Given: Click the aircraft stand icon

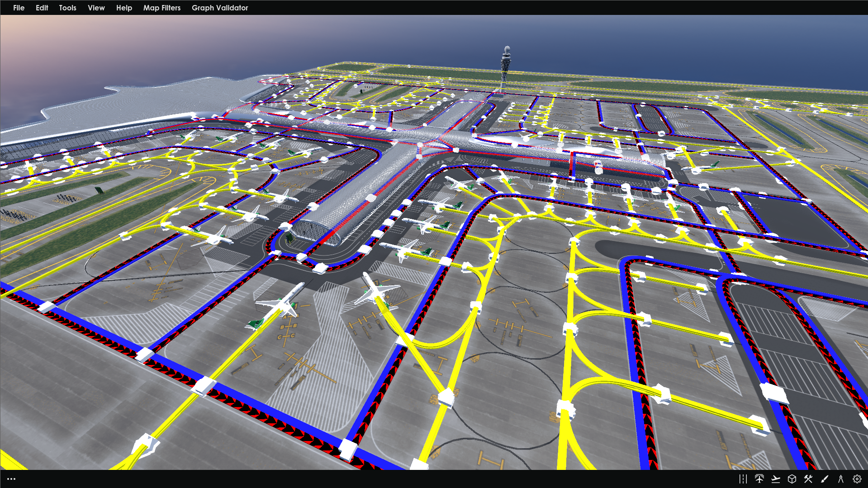Looking at the screenshot, I should [x=759, y=479].
